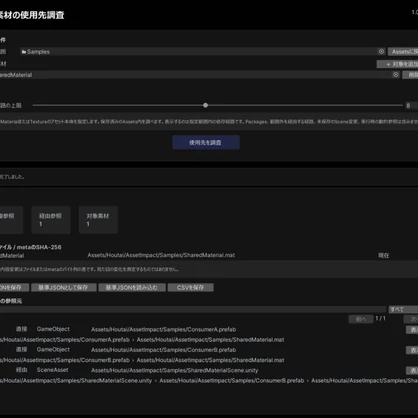Image resolution: width=418 pixels, height=418 pixels.
Task: Click the SharedMaterial target field
Action: click(x=200, y=75)
